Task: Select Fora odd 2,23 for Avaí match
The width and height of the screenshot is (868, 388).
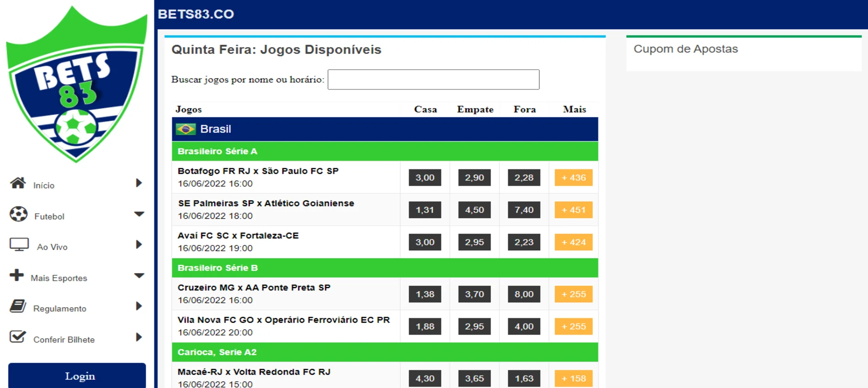Action: pyautogui.click(x=524, y=242)
